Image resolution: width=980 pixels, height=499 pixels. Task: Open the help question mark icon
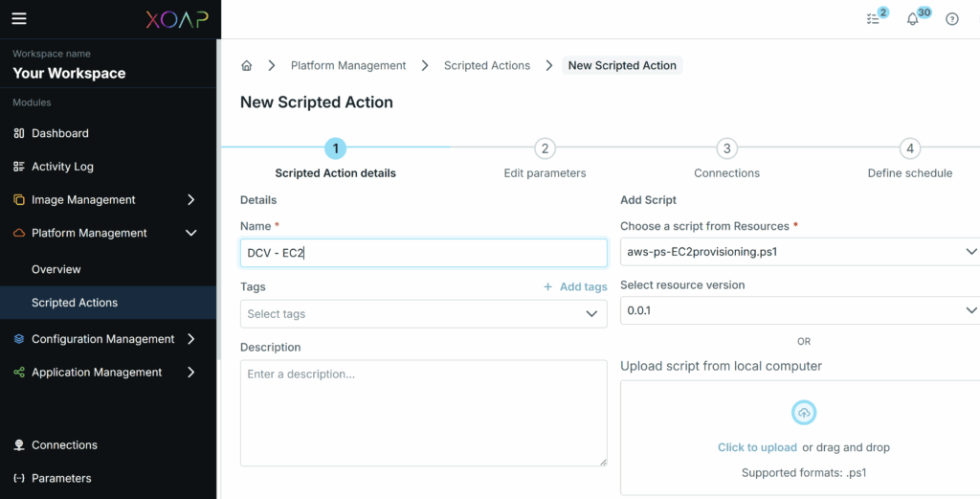pyautogui.click(x=952, y=19)
